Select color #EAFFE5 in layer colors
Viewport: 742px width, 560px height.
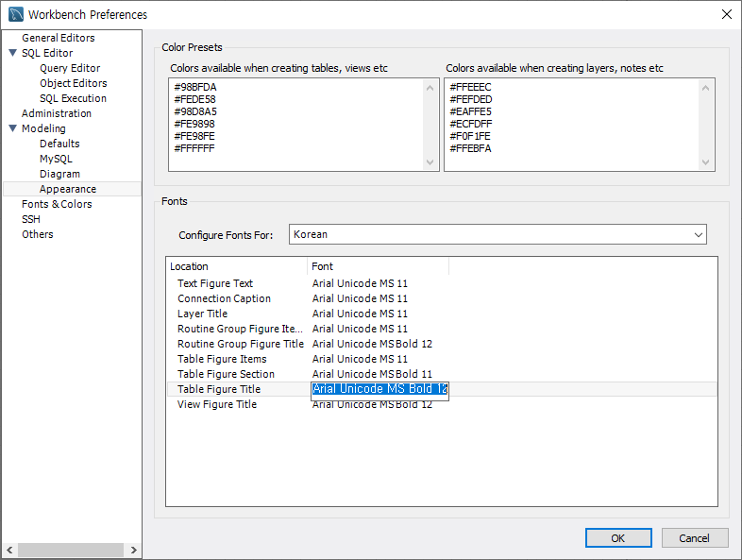470,112
